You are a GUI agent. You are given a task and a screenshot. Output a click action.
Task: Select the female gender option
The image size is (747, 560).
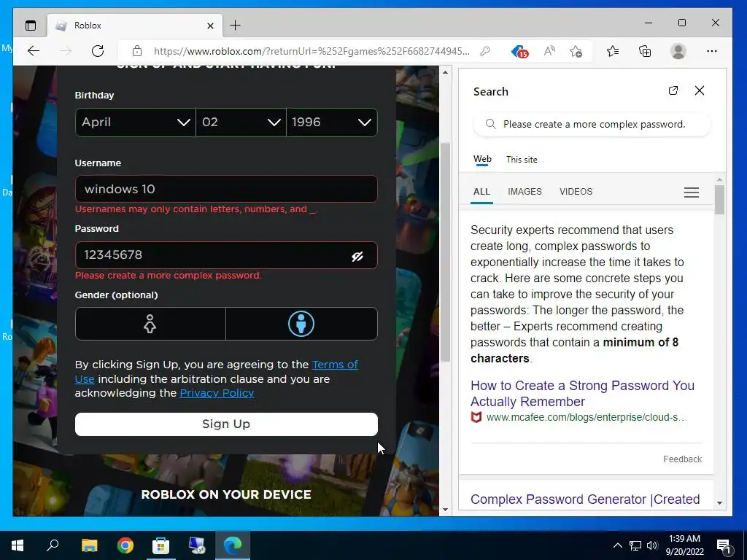click(150, 324)
